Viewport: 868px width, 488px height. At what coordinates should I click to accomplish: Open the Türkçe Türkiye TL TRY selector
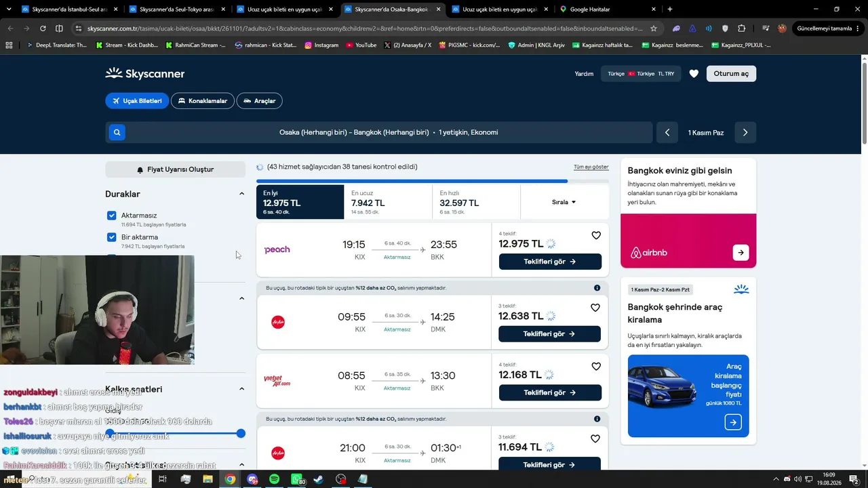(641, 73)
